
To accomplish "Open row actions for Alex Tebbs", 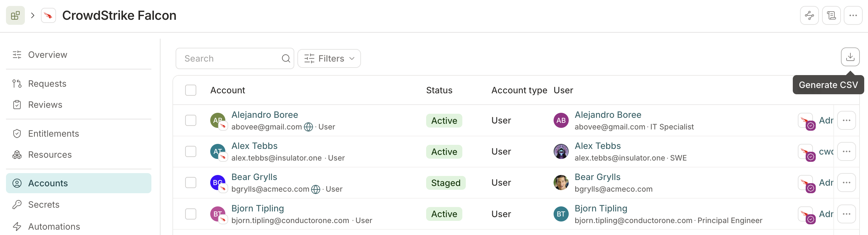I will click(846, 152).
